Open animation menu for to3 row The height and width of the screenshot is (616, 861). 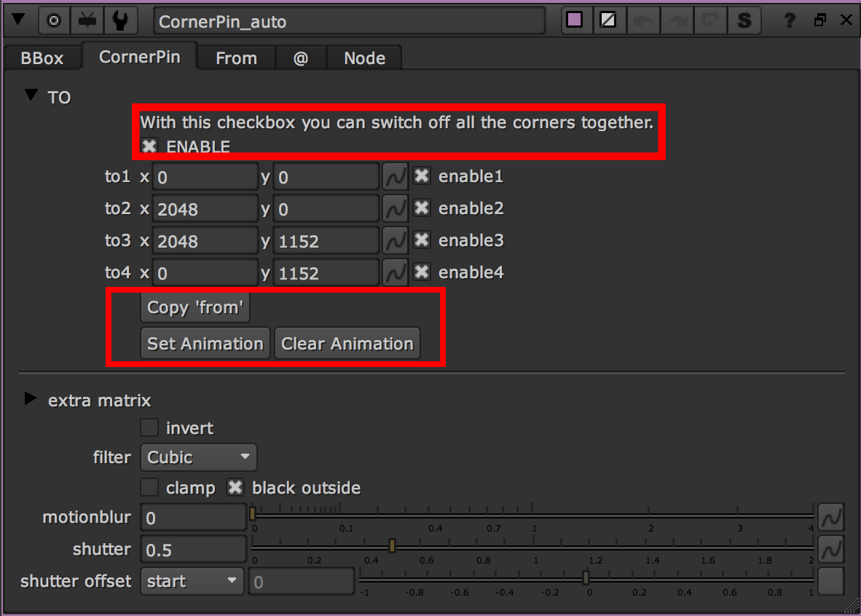[x=396, y=241]
